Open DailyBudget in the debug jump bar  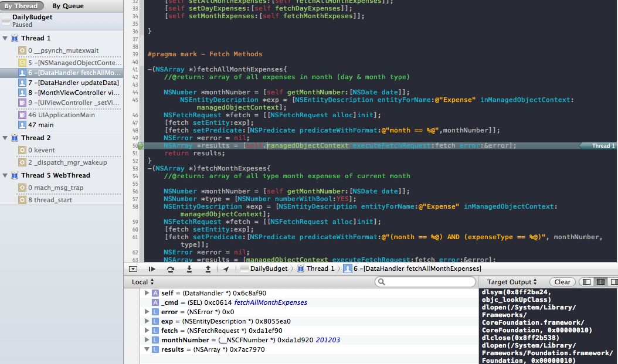click(264, 268)
